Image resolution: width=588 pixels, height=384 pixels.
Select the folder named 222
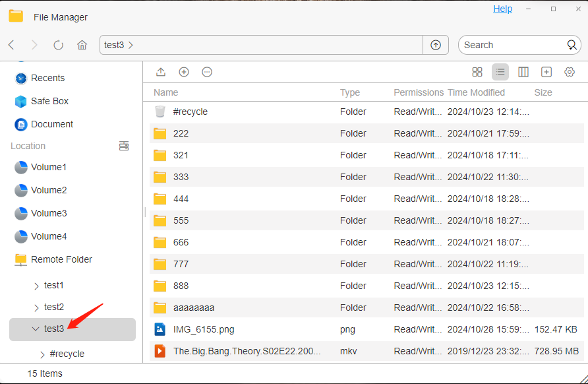click(367, 133)
